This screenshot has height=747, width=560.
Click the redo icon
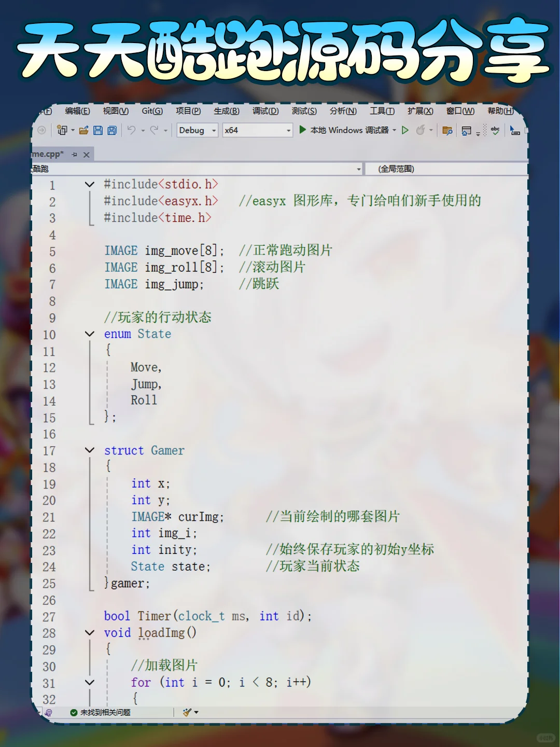point(154,130)
